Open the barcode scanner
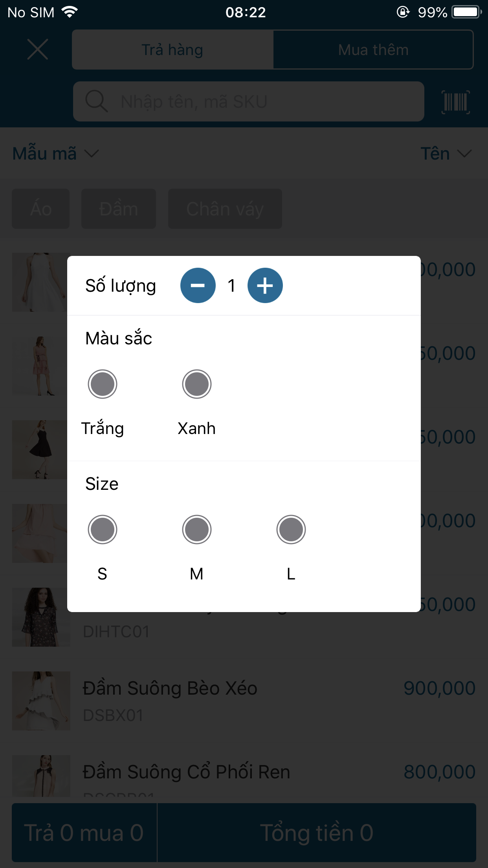This screenshot has height=868, width=488. coord(455,102)
